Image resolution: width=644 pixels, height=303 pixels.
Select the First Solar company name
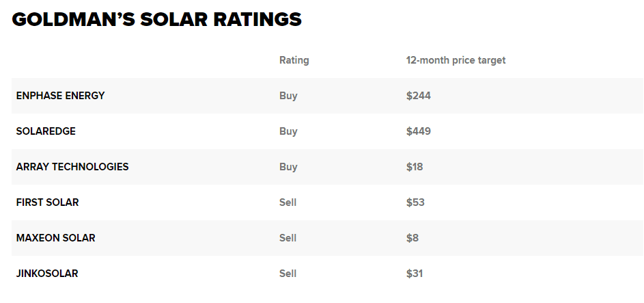47,202
